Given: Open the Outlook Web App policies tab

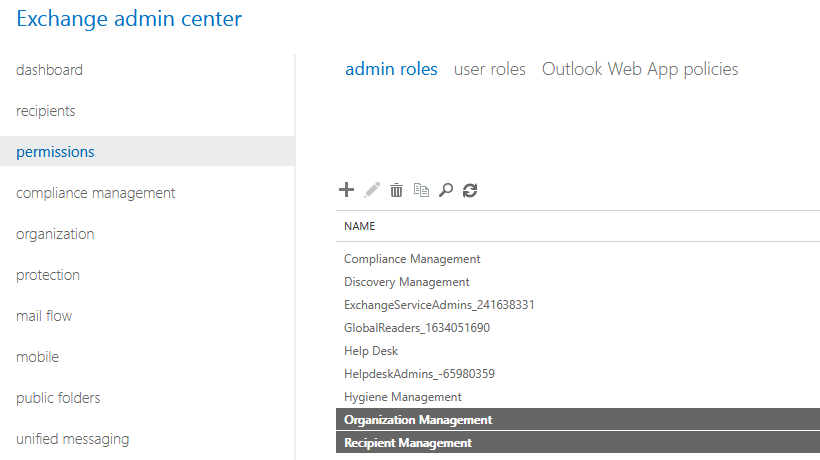Looking at the screenshot, I should (x=640, y=69).
